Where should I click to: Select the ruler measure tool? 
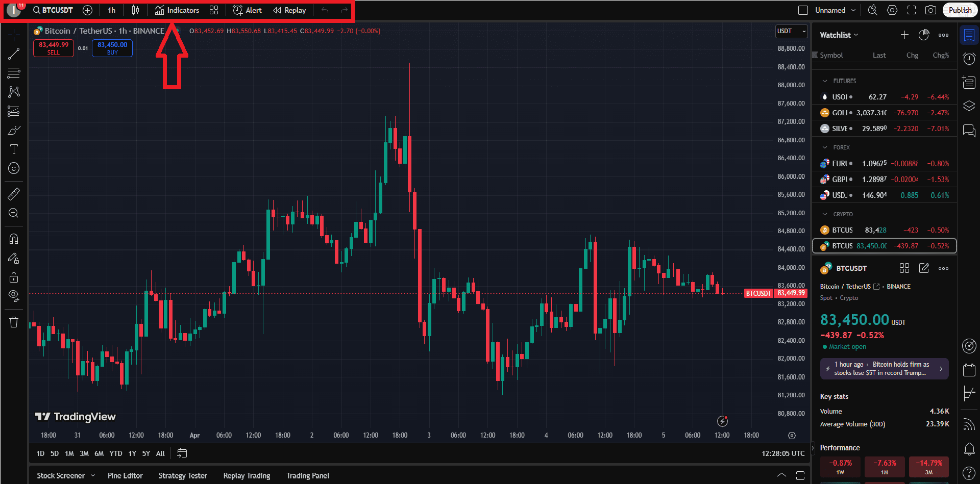pyautogui.click(x=14, y=194)
